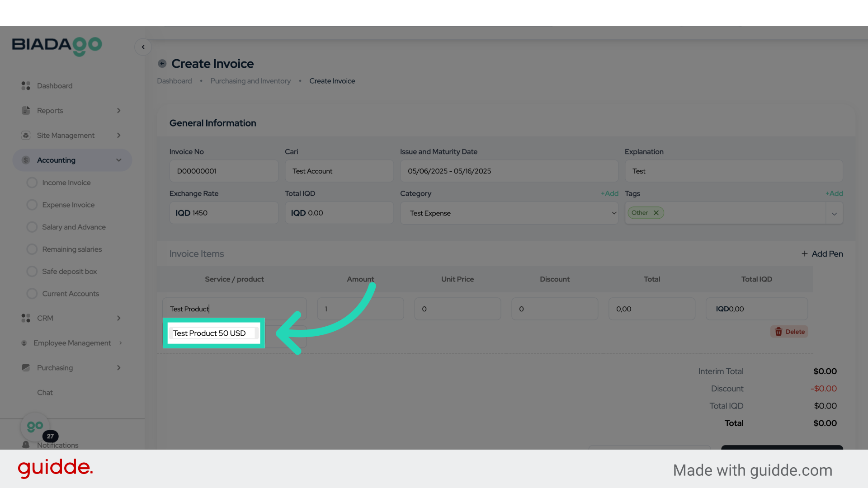Click the sidebar collapse arrow button

coord(143,47)
